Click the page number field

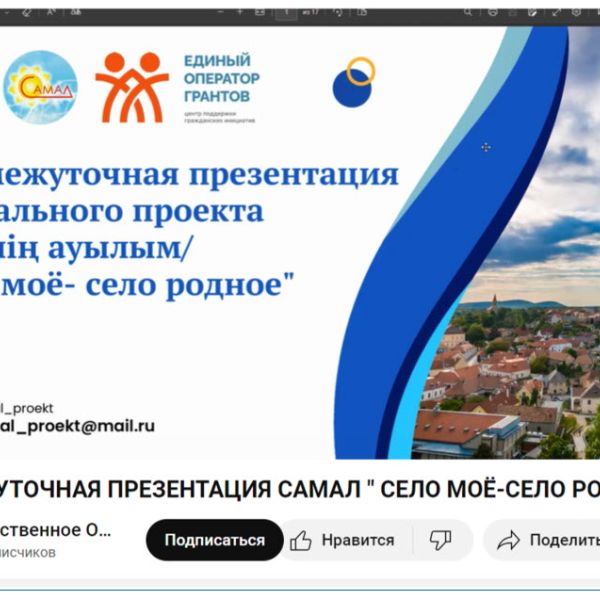(287, 12)
